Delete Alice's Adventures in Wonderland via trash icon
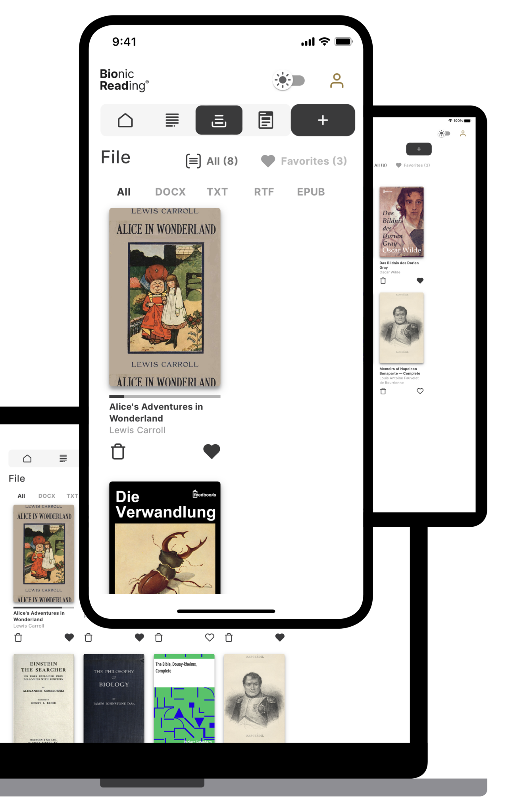Image resolution: width=508 pixels, height=812 pixels. pos(118,451)
